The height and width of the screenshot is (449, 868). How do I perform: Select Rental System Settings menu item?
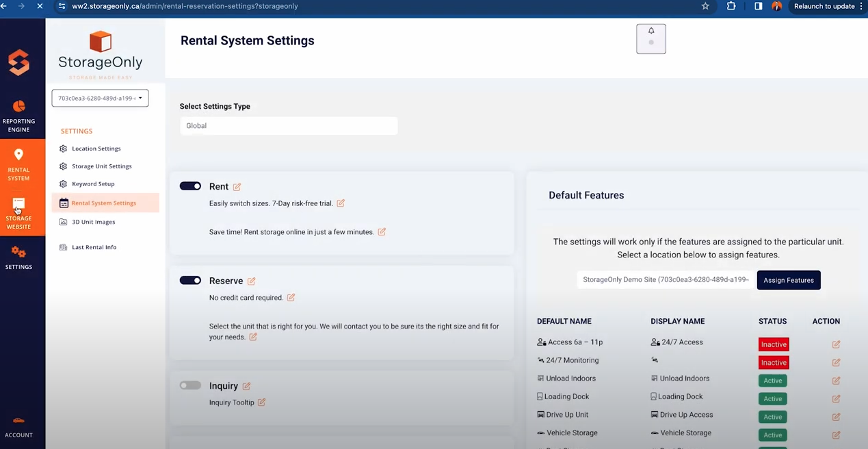coord(105,203)
